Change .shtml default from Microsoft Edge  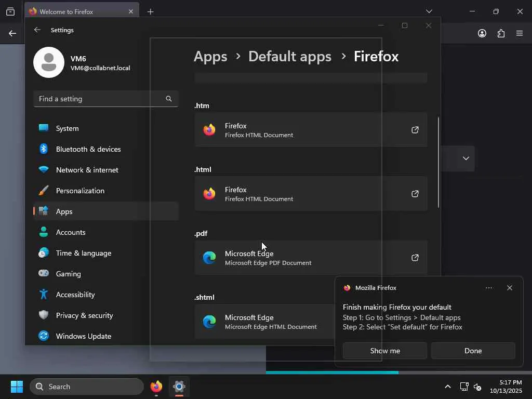tap(264, 322)
